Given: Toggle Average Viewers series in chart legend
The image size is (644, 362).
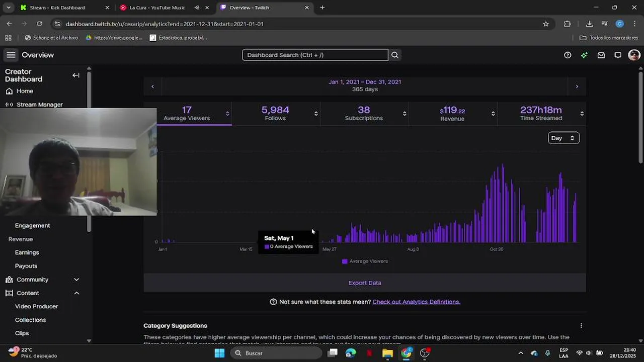Looking at the screenshot, I should tap(365, 261).
